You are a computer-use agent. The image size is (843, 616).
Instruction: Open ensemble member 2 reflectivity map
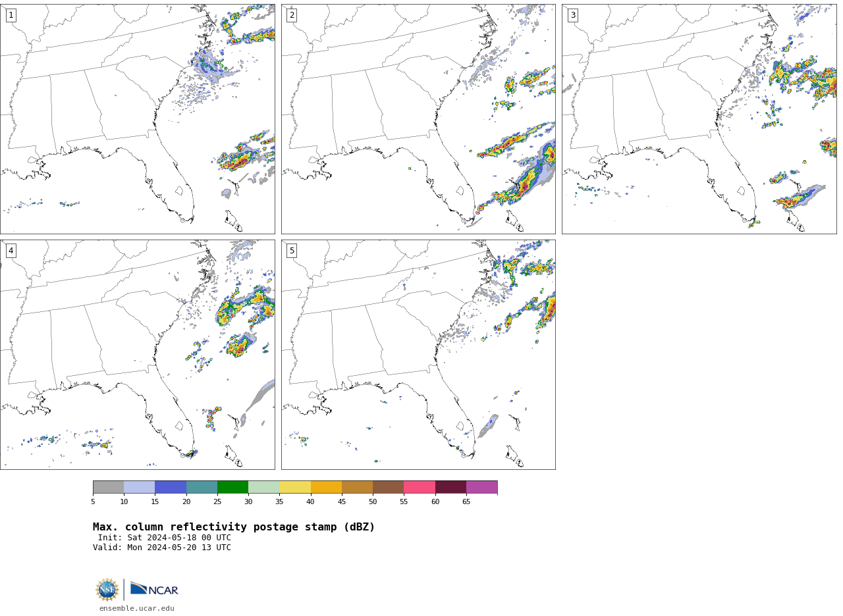418,119
